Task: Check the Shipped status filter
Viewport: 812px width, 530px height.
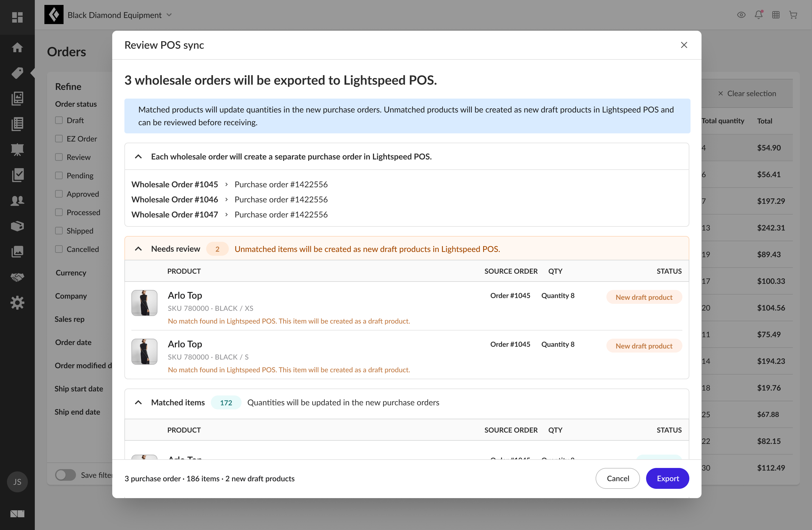Action: pos(59,230)
